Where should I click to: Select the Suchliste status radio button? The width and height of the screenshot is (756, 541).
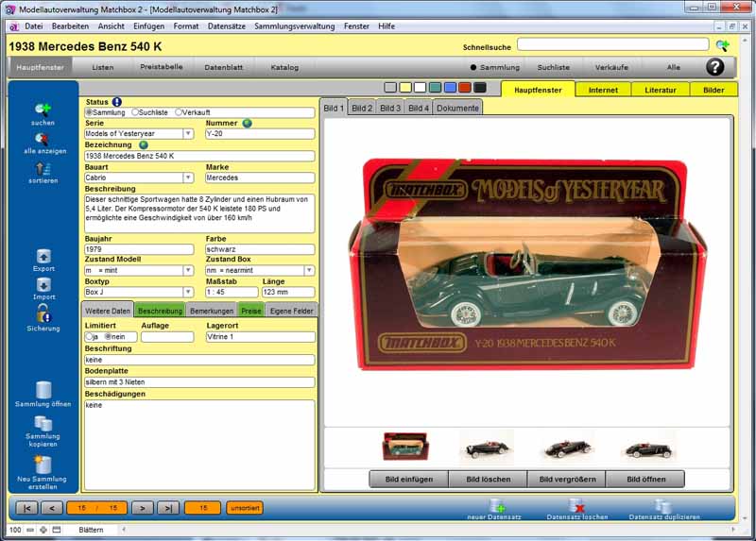136,112
